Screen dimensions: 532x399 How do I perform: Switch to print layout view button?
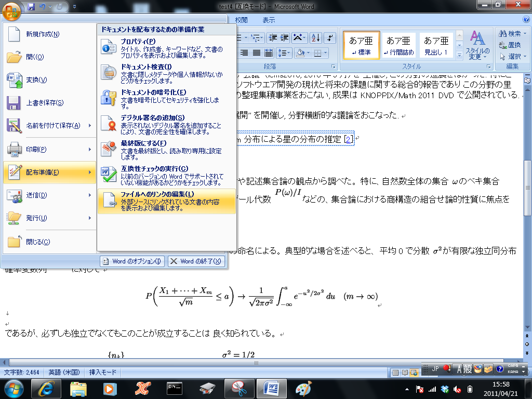[x=395, y=373]
